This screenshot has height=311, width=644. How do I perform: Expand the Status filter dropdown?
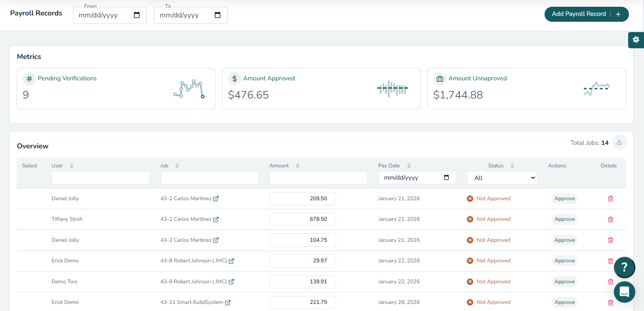tap(502, 178)
